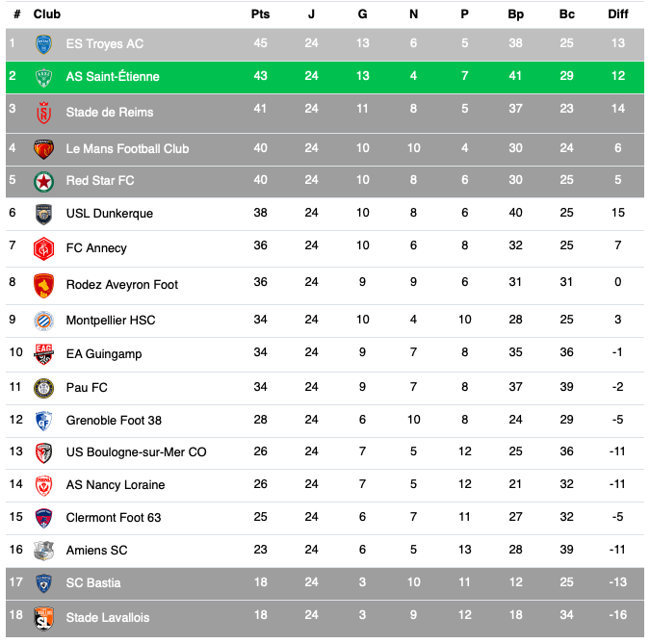Sort by the Diff column header
Viewport: 650px width, 644px height.
pyautogui.click(x=617, y=14)
